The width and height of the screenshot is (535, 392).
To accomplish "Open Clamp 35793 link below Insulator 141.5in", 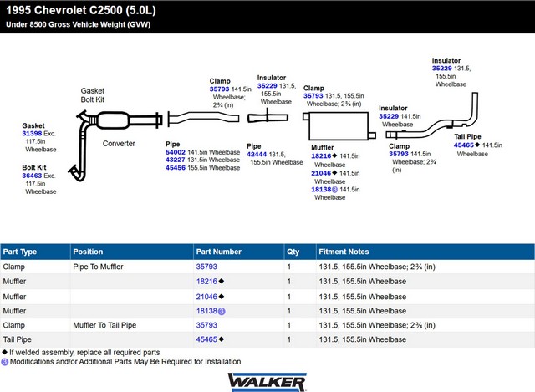I will (x=399, y=154).
